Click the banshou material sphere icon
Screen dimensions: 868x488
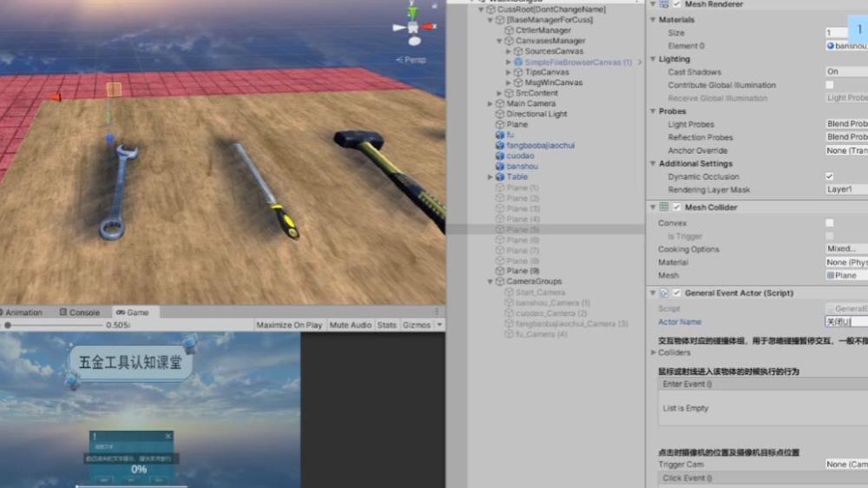click(x=830, y=46)
